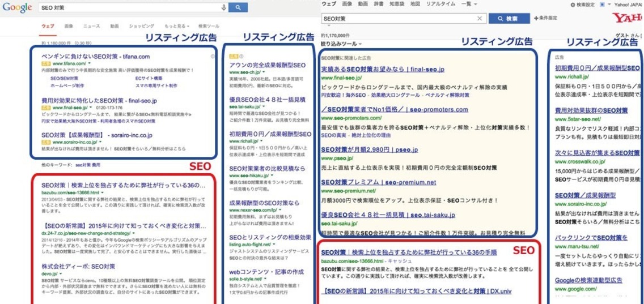Open side ad SEOとリスティングの相乗効果
The height and width of the screenshot is (304, 644).
270,238
